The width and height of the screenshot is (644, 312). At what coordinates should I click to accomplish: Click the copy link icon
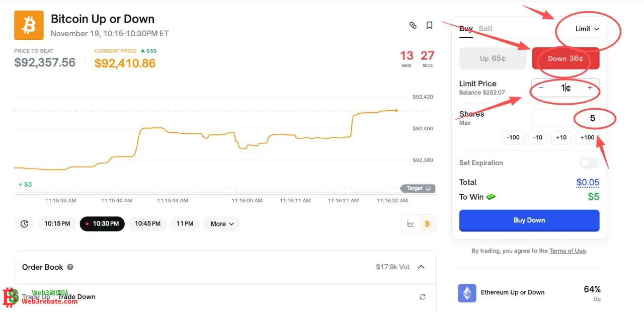tap(413, 25)
